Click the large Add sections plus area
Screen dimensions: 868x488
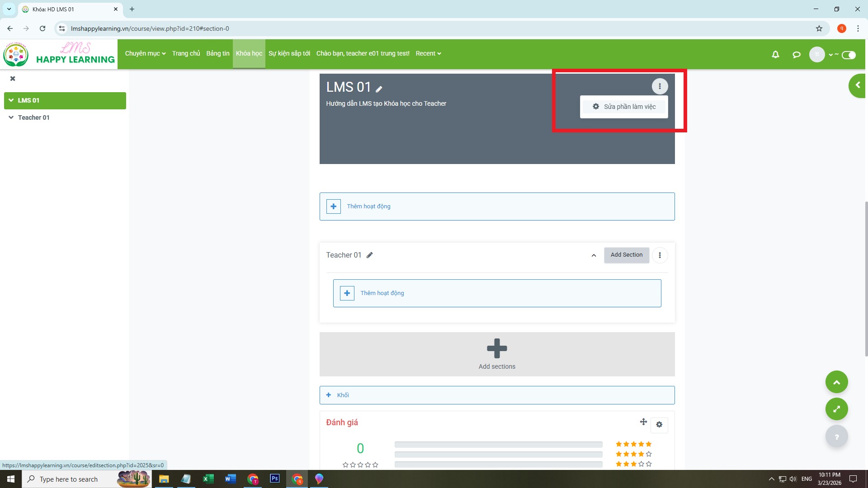[497, 354]
